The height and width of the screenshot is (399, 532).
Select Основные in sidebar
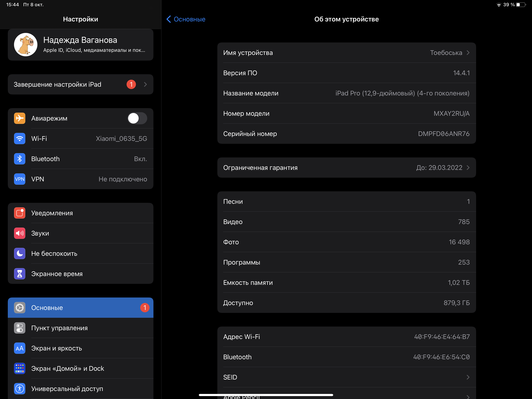[81, 308]
